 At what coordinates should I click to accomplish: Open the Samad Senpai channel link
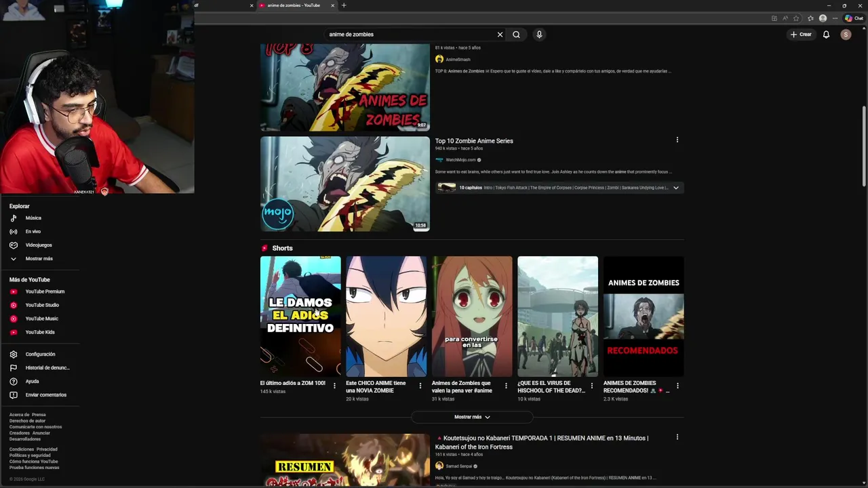point(458,466)
